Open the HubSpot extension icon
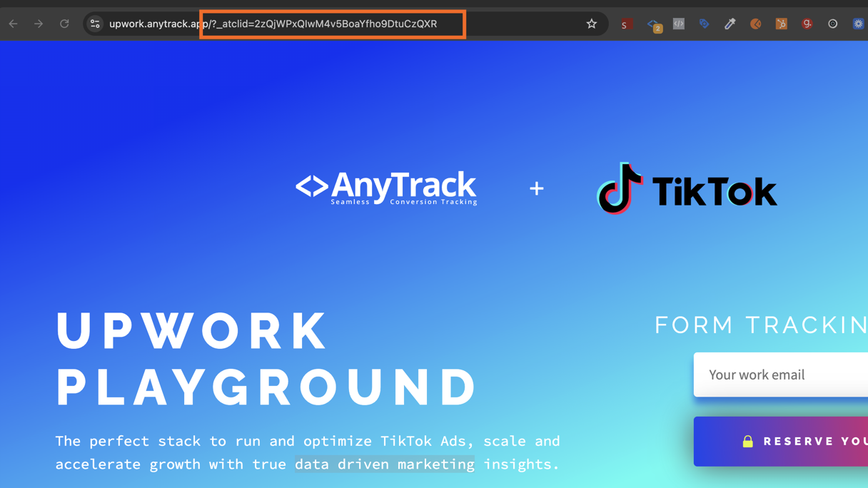The image size is (868, 488). (781, 24)
